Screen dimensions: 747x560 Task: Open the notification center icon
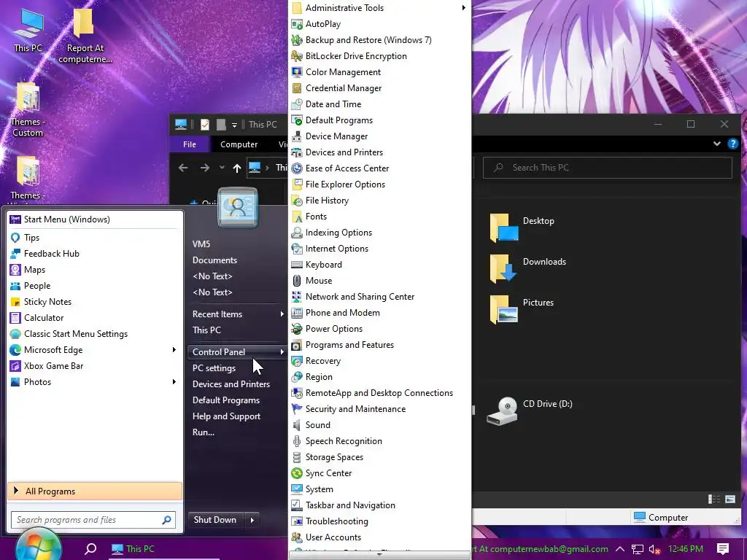tap(723, 549)
